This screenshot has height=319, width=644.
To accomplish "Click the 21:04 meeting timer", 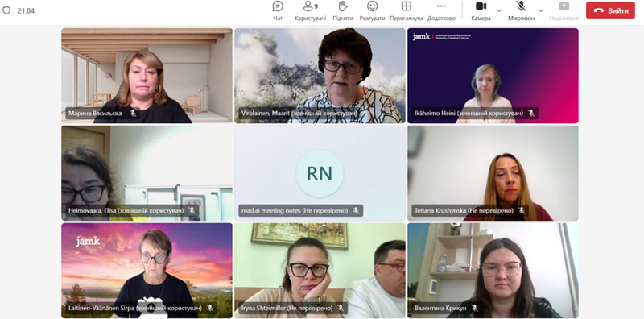I will click(26, 11).
